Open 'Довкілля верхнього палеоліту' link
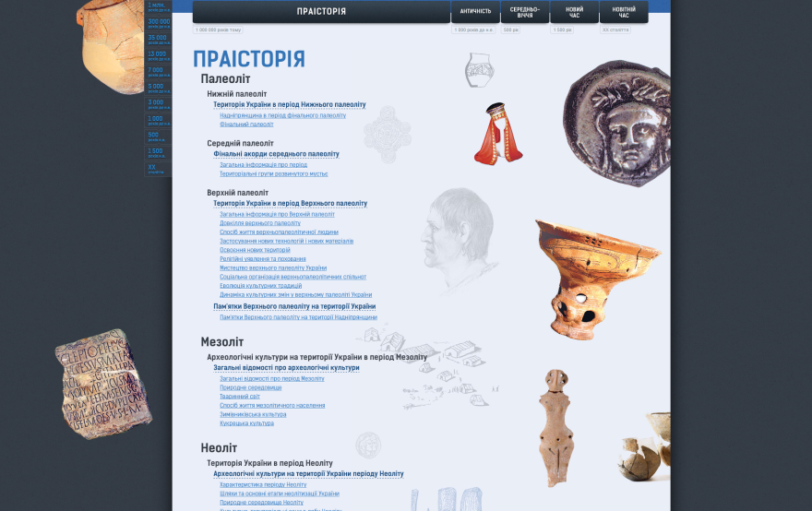This screenshot has height=511, width=812. (x=260, y=223)
